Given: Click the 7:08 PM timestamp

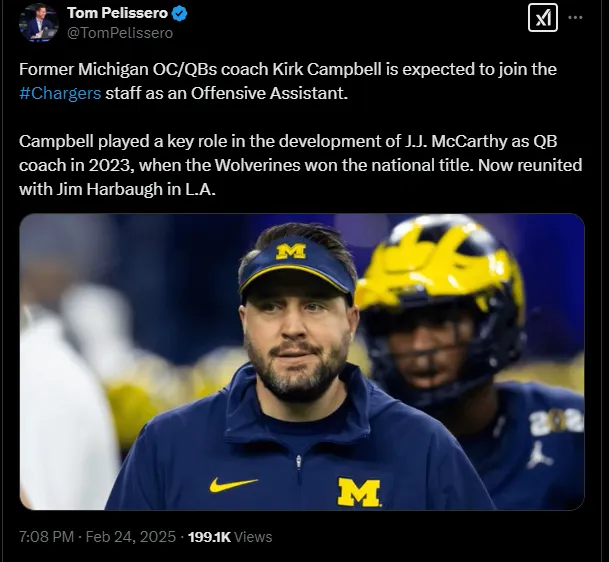Looking at the screenshot, I should click(x=45, y=537).
